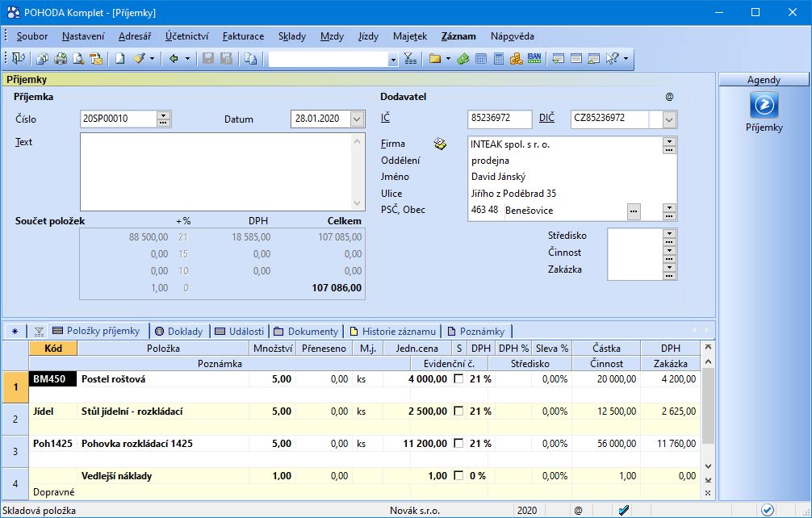Open the Fakturace menu
The width and height of the screenshot is (812, 518).
[x=244, y=36]
